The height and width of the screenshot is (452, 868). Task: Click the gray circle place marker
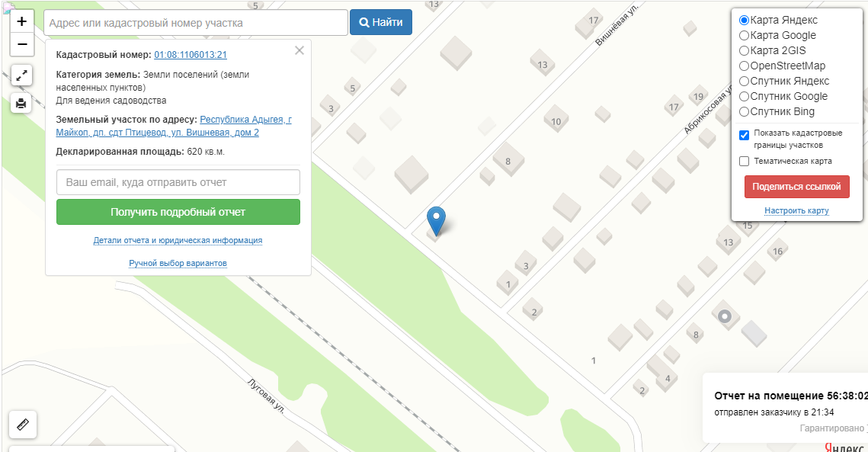[x=725, y=316]
